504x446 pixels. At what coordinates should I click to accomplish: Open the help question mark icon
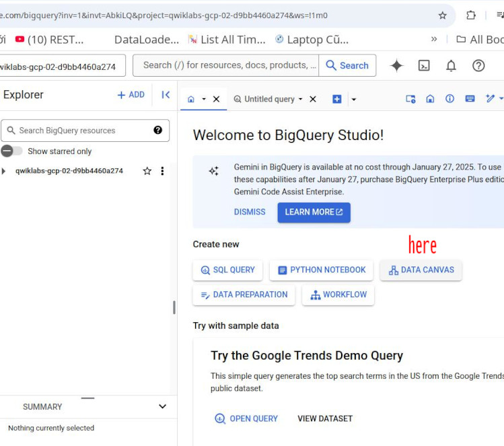(478, 65)
